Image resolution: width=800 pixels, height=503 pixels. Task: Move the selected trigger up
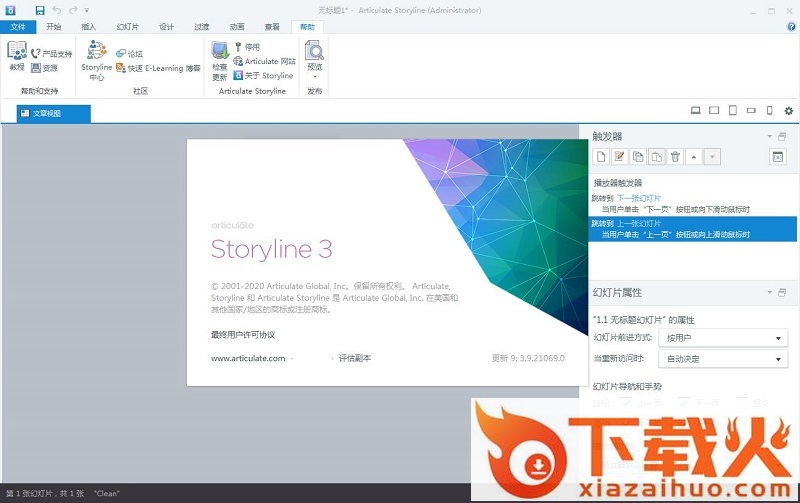[694, 156]
